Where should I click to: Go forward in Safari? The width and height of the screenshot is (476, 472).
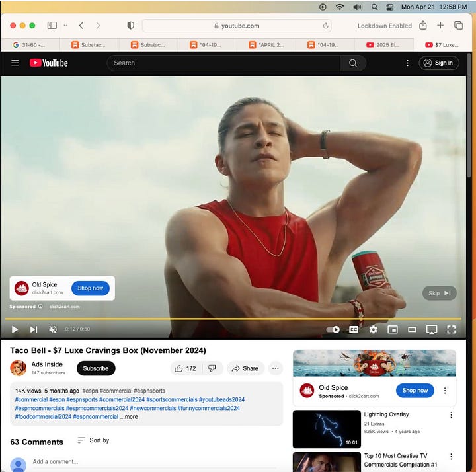[98, 26]
